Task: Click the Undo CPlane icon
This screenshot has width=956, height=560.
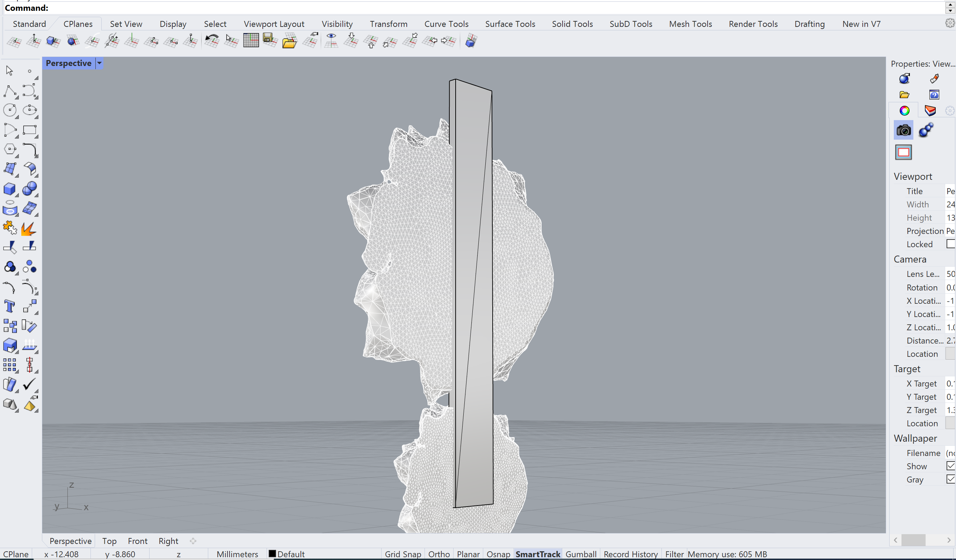Action: 212,40
